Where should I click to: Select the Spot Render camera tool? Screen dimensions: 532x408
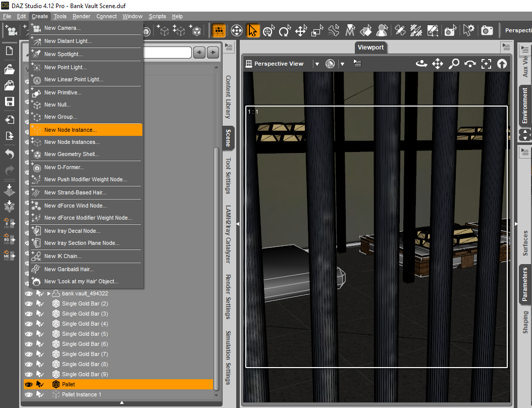451,30
